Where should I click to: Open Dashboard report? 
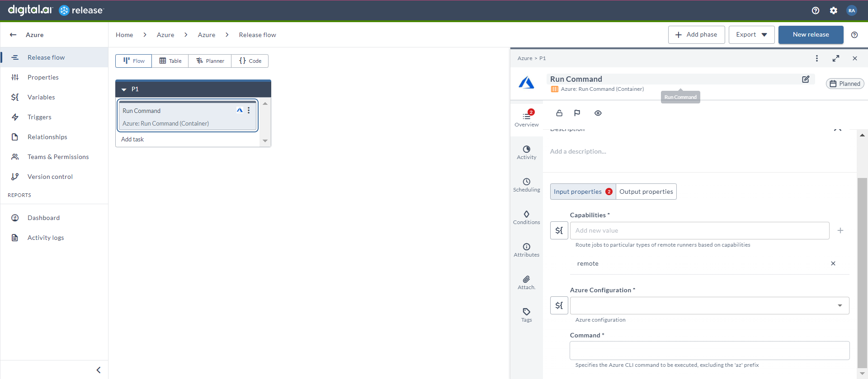pos(54,218)
